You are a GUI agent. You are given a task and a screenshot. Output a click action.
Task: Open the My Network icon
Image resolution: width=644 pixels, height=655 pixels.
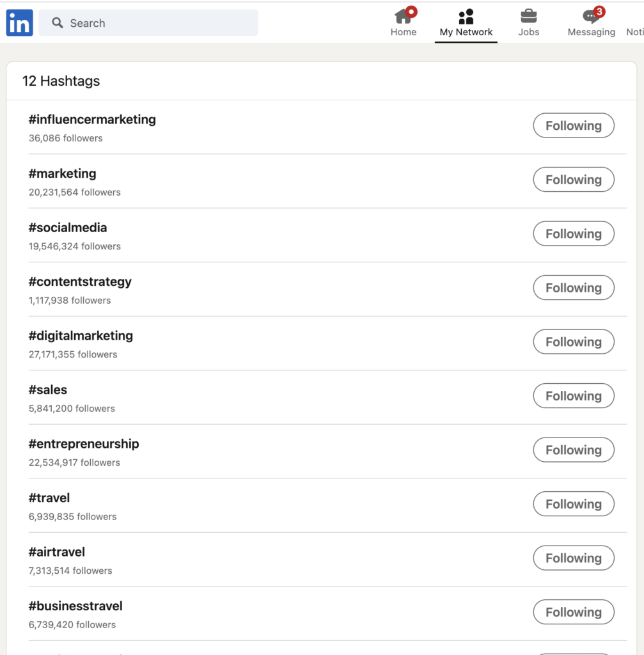coord(466,17)
